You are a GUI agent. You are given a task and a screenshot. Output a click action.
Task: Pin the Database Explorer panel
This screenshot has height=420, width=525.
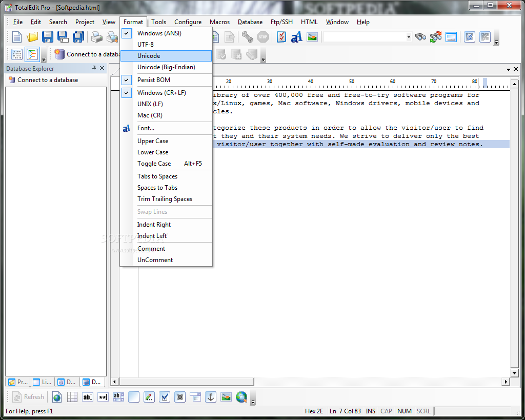pos(94,68)
